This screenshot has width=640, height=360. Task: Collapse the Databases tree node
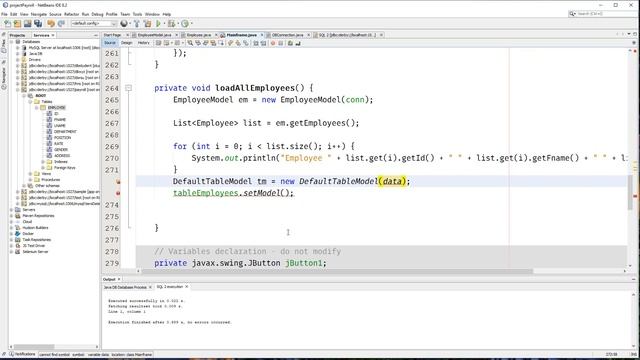12,42
